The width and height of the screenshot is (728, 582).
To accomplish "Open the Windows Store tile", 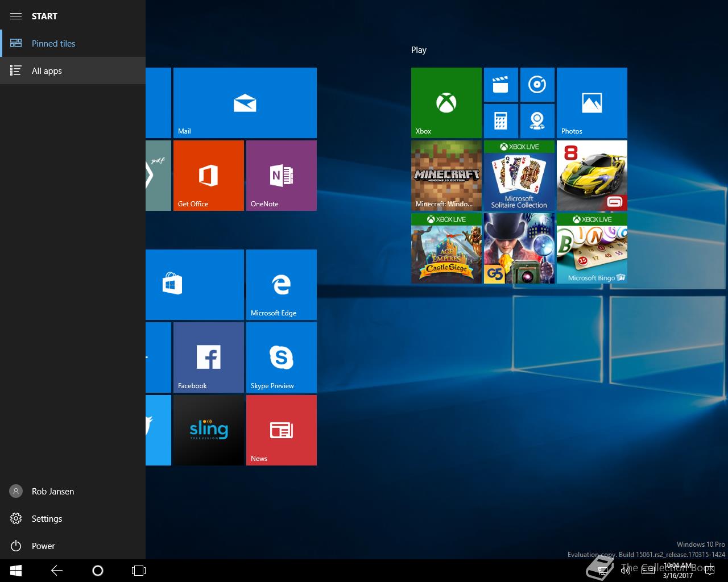I will 195,285.
